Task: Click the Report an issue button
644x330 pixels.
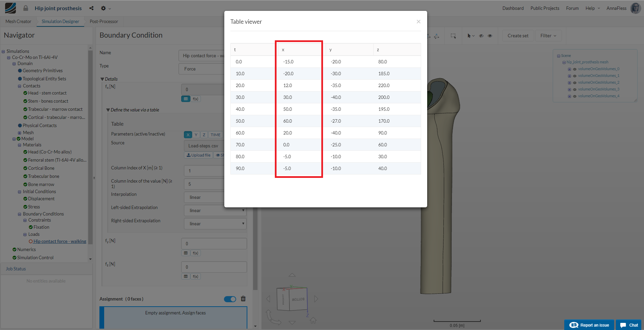Action: point(589,325)
